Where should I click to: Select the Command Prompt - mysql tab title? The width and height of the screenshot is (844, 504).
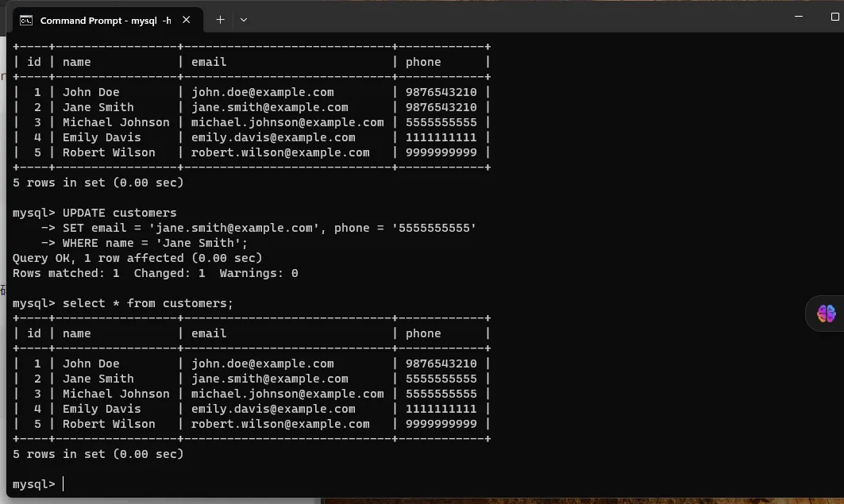point(105,20)
